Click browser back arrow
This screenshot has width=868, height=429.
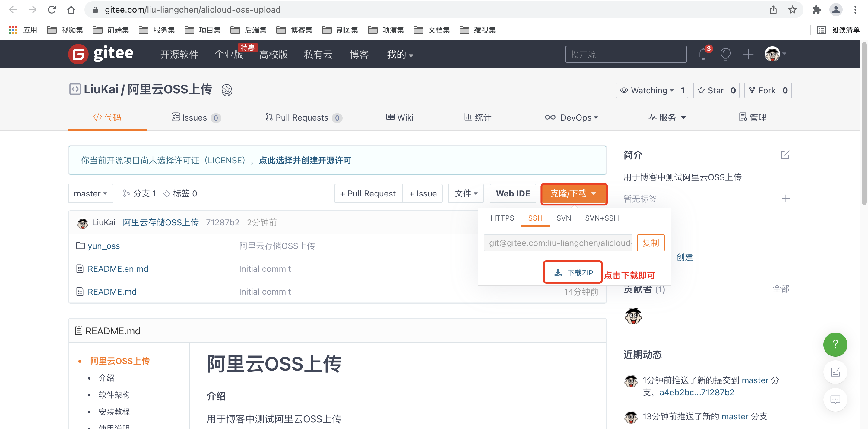tap(13, 10)
